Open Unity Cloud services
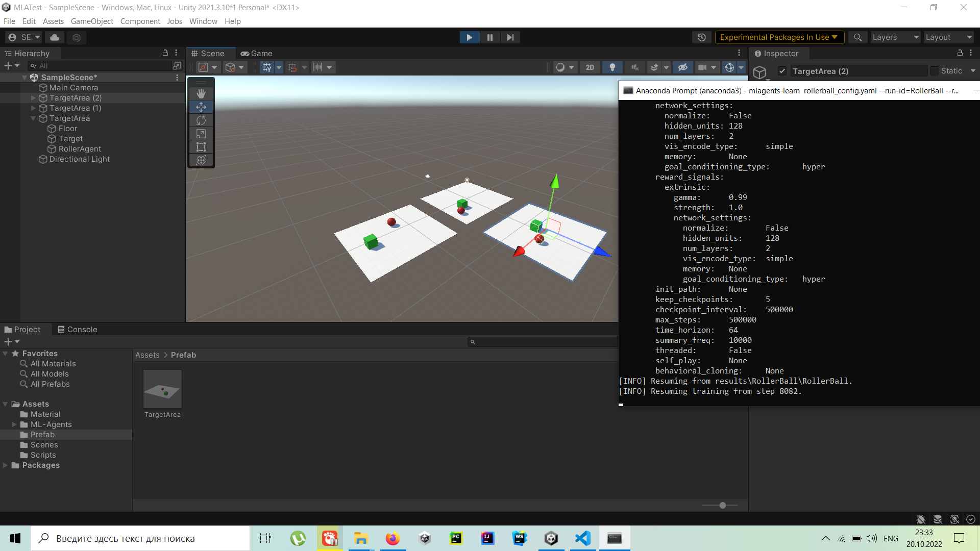 [55, 37]
